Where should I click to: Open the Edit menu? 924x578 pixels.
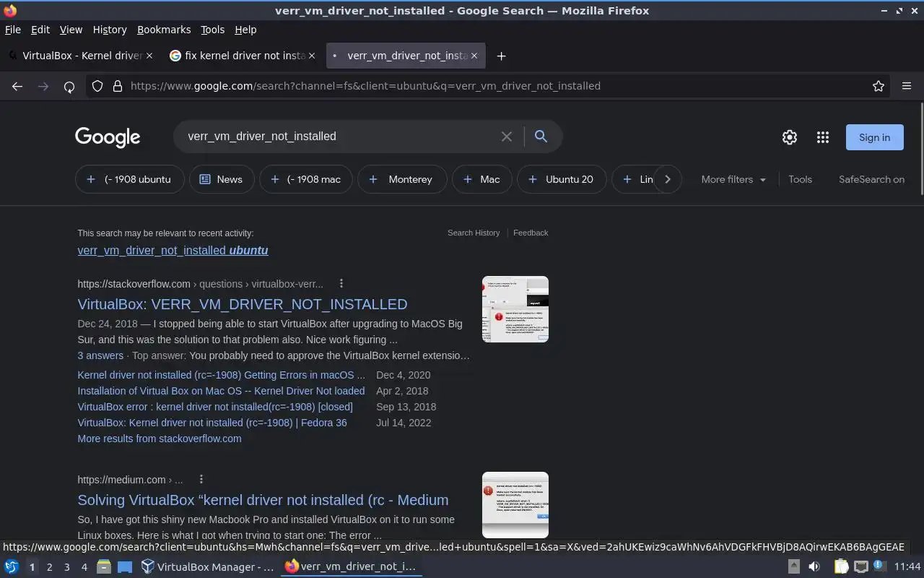pos(40,30)
